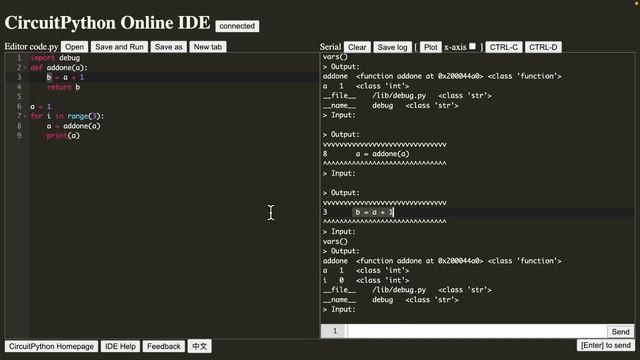Click Save and Run
Screen dimensions: 640x360
tap(119, 47)
